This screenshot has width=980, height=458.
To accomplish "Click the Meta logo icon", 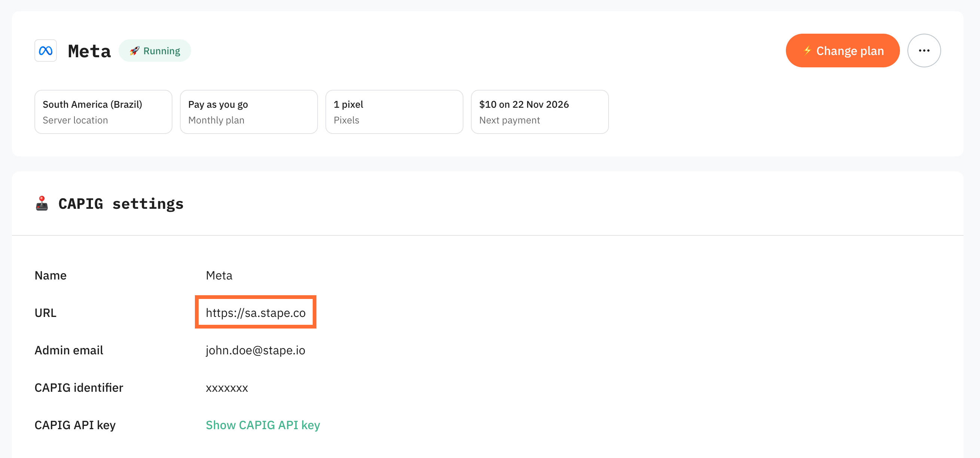I will click(x=46, y=51).
